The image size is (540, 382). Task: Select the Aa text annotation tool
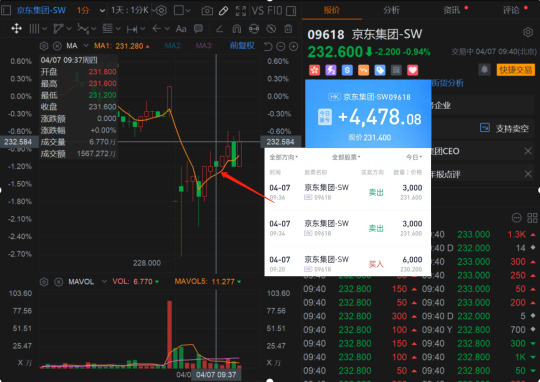(x=181, y=29)
